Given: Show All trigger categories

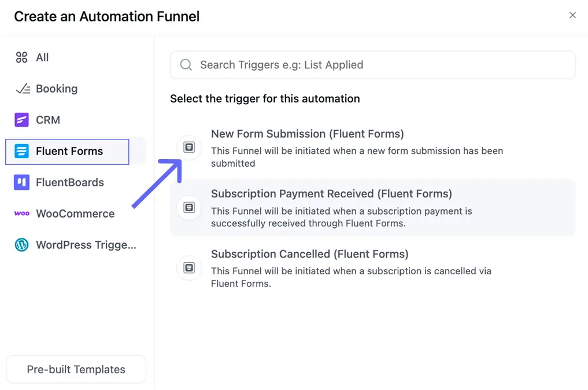Looking at the screenshot, I should (x=75, y=57).
